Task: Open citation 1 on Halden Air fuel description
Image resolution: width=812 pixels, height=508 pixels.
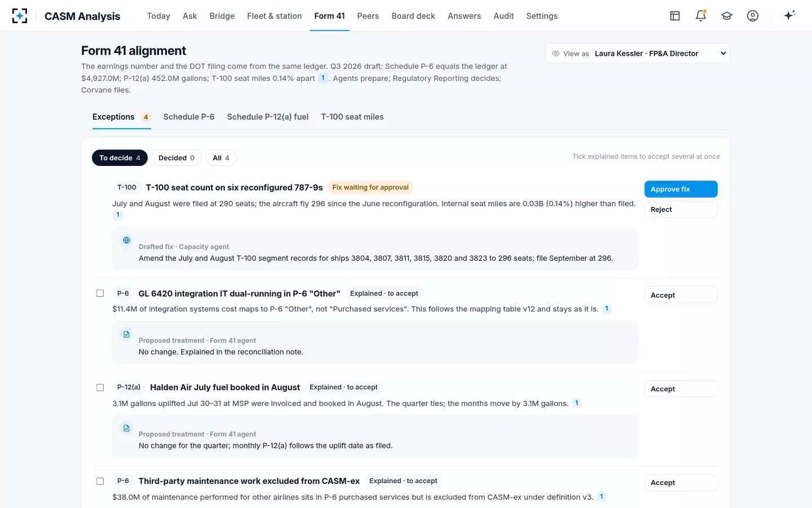Action: (576, 403)
